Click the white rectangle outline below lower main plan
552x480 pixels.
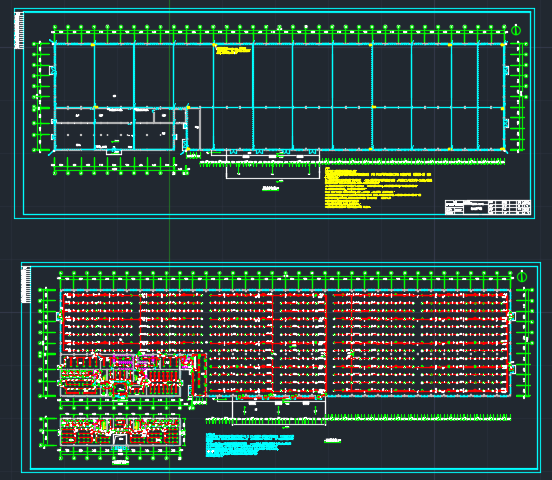[279, 411]
